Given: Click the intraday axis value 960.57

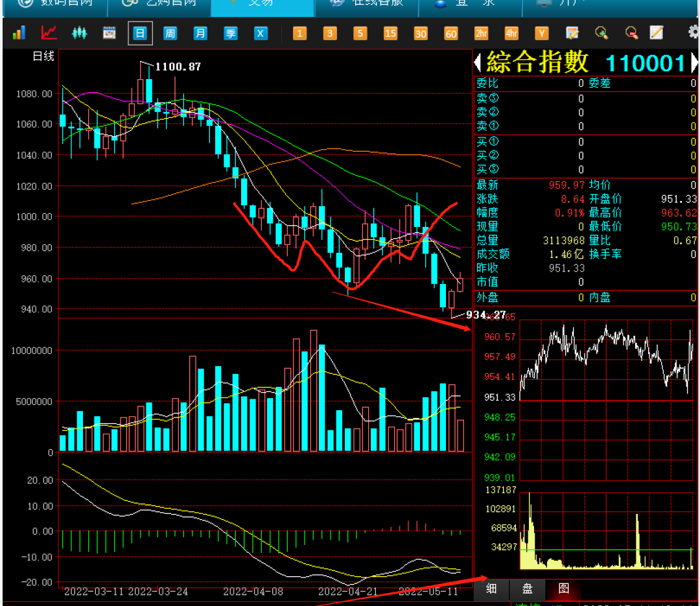Looking at the screenshot, I should pos(500,337).
